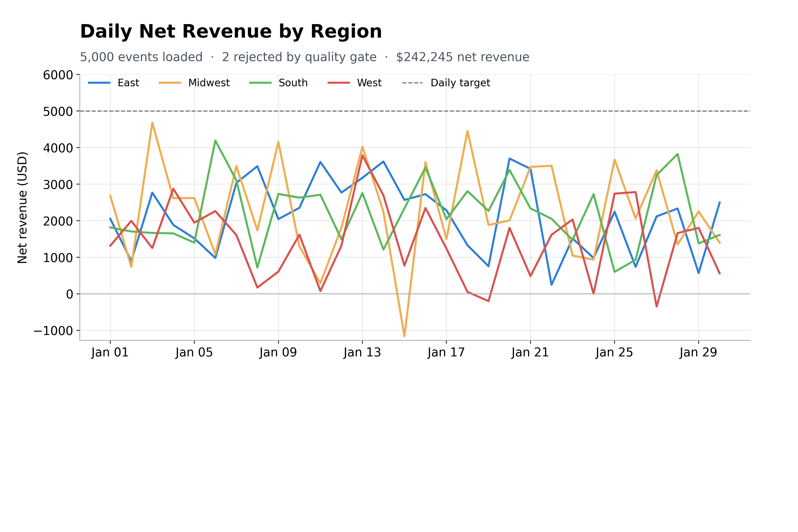The width and height of the screenshot is (798, 532).
Task: Click the Jan 21 x-axis label
Action: (x=530, y=352)
